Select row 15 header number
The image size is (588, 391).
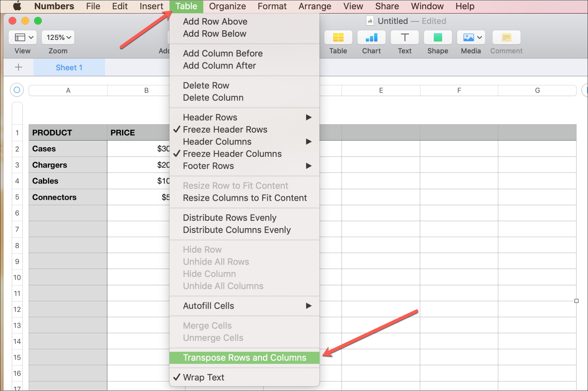tap(17, 357)
